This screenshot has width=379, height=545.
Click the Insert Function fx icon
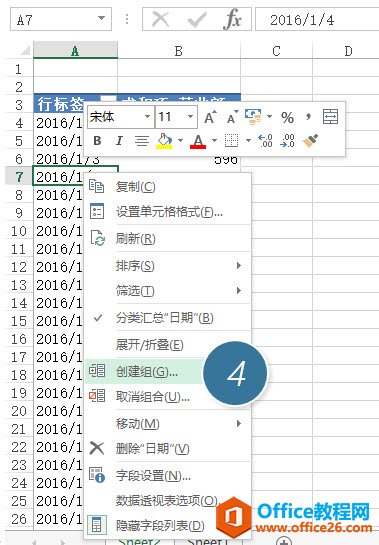coord(232,19)
